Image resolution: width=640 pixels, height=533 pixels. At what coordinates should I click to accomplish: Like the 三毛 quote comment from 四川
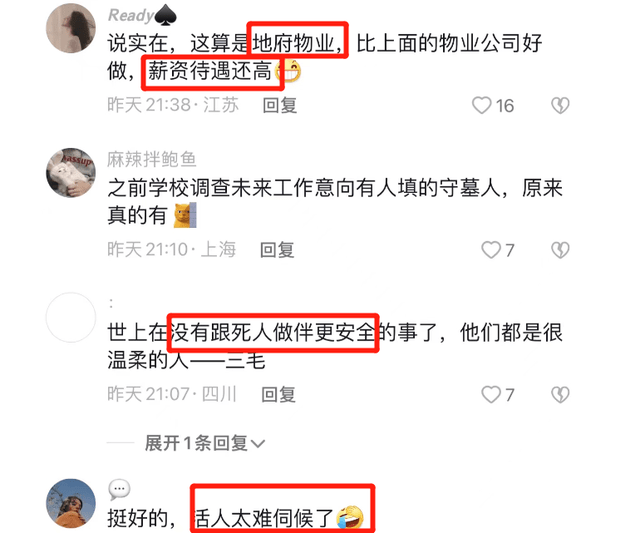[x=491, y=394]
